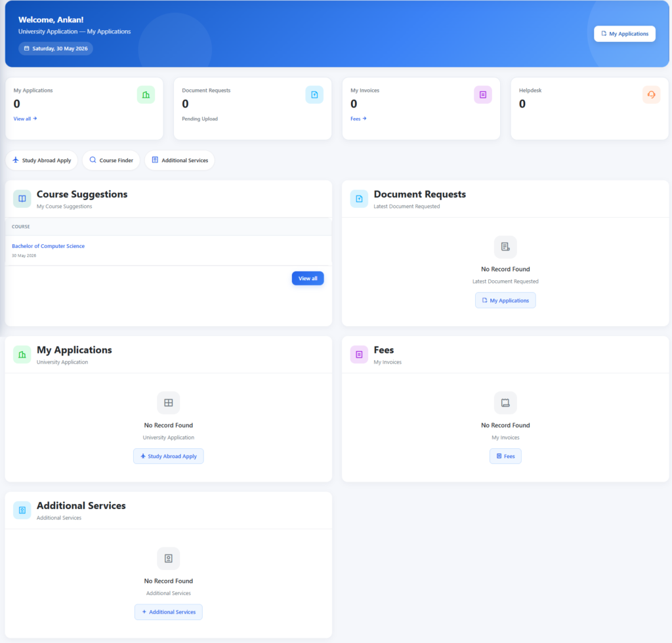Screen dimensions: 672x643
Task: Open View all link under My Applications count
Action: click(26, 119)
